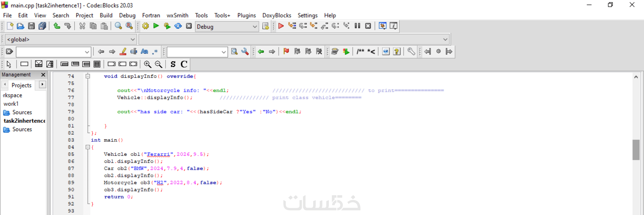644x215 pixels.
Task: Click the debugger Step into icon
Action: (313, 26)
